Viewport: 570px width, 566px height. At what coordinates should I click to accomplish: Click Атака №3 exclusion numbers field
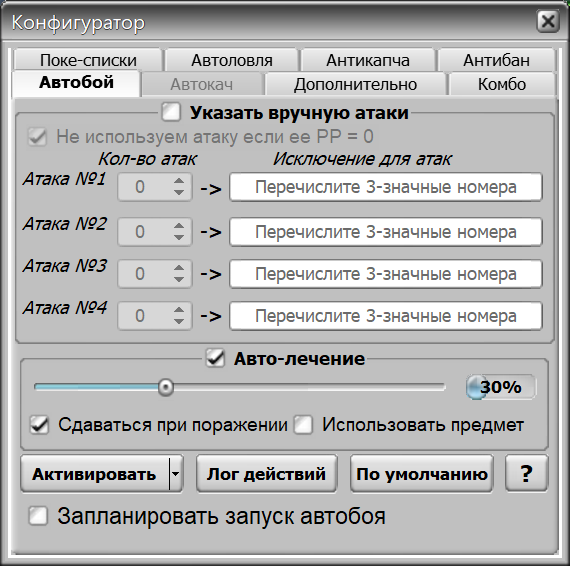[x=386, y=274]
